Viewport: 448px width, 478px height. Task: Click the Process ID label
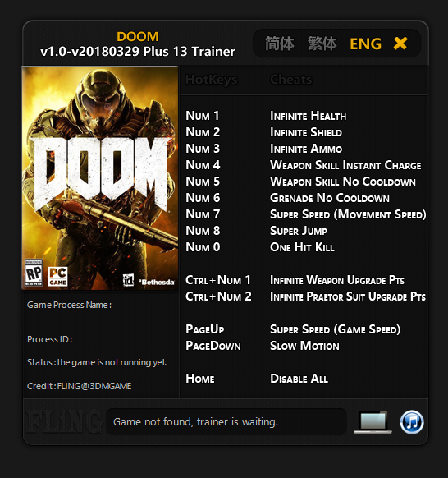[x=50, y=339]
